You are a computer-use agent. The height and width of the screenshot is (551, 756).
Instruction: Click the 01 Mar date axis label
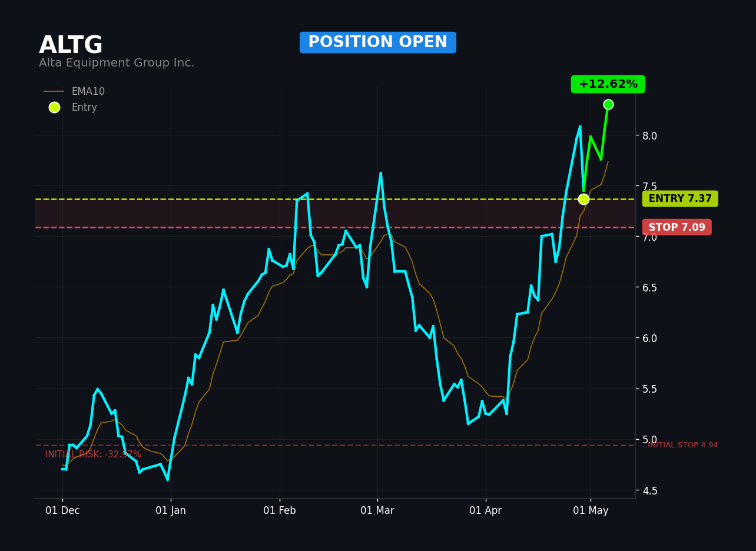point(377,510)
